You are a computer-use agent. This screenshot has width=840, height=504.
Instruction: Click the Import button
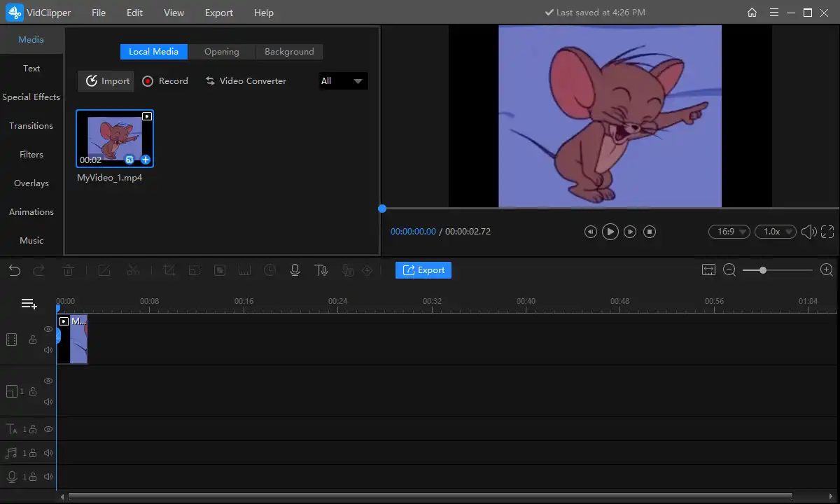(x=106, y=81)
